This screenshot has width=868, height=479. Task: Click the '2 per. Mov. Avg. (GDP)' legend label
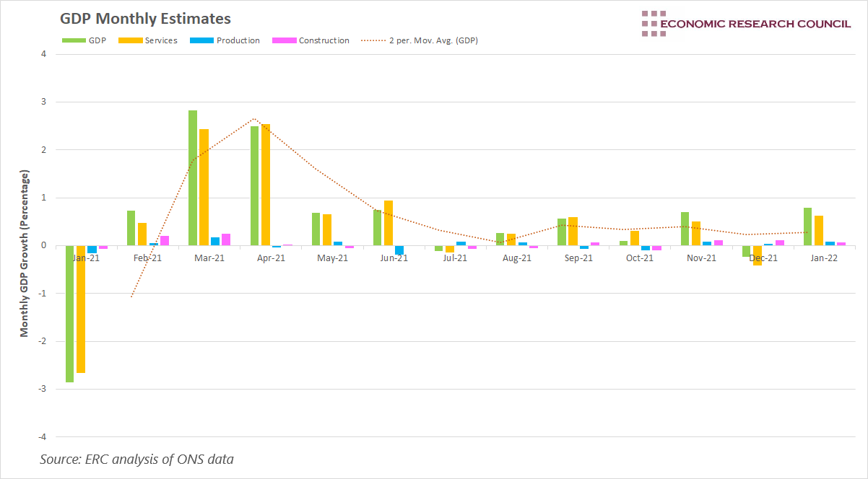[x=435, y=40]
